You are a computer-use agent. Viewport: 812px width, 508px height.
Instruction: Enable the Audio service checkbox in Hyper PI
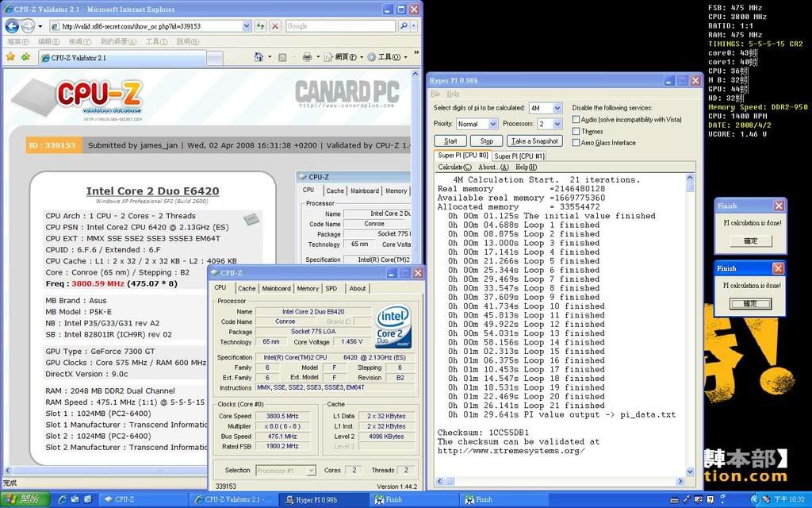[576, 119]
